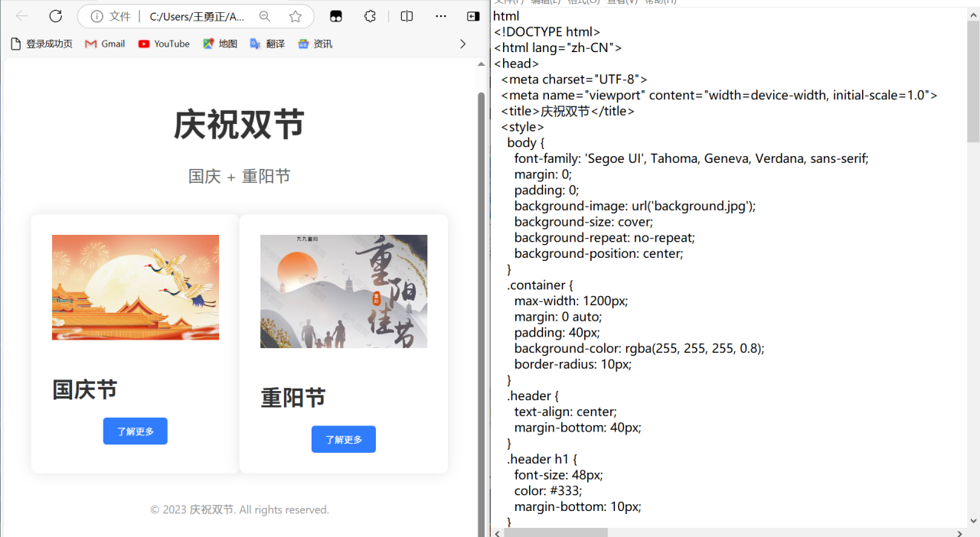980x537 pixels.
Task: Click the <!DOCTYPE html> line in Notepad
Action: tap(547, 32)
